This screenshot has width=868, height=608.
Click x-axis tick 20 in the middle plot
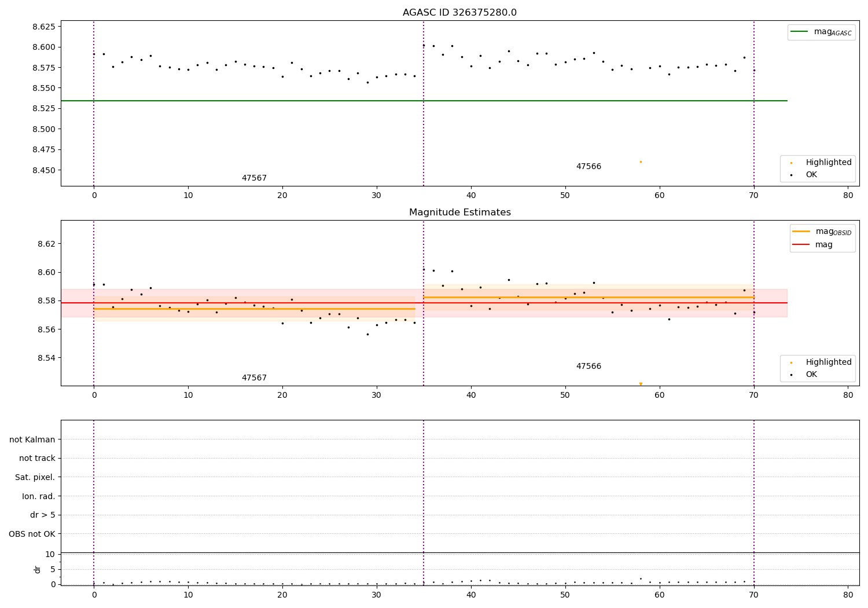282,395
